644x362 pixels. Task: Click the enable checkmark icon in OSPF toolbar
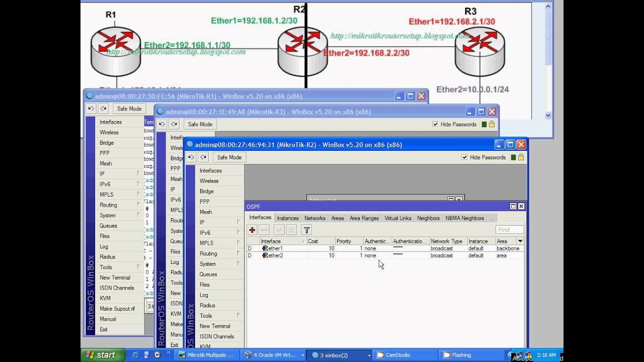pos(279,230)
